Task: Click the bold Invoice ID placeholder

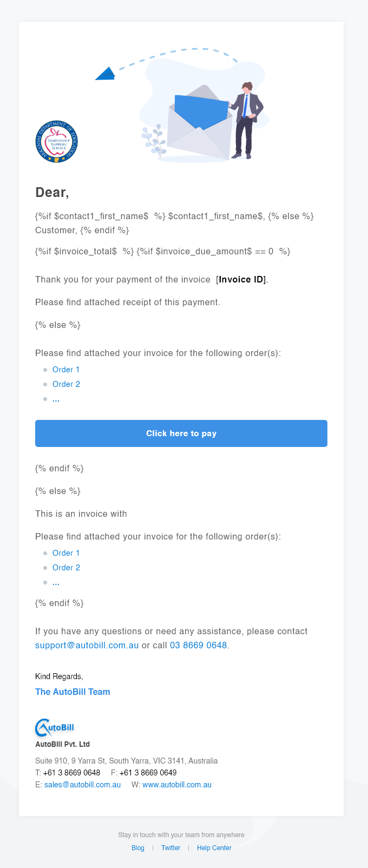Action: [241, 280]
